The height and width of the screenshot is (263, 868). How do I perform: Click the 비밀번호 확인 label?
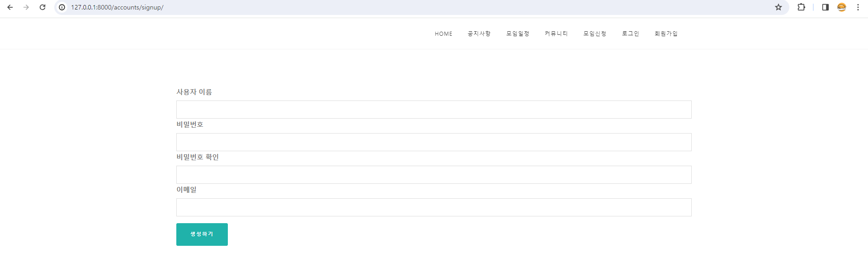coord(198,157)
